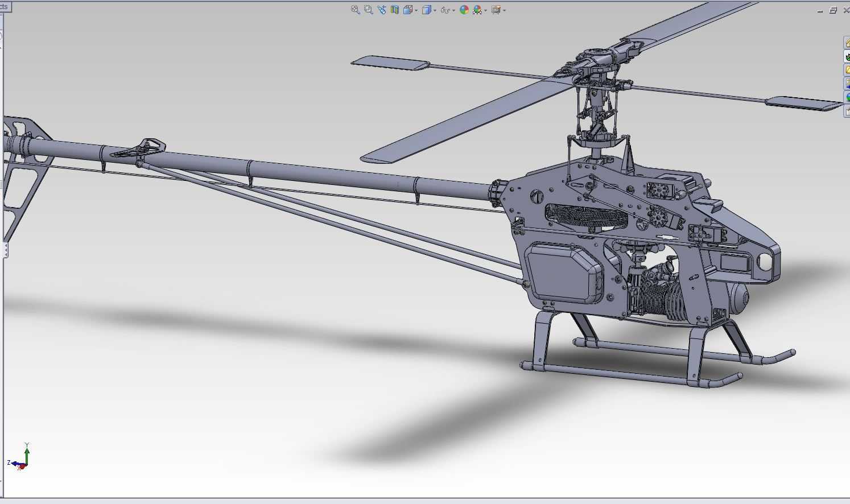Image resolution: width=850 pixels, height=504 pixels.
Task: Click the XYZ coordinate triad
Action: [19, 457]
